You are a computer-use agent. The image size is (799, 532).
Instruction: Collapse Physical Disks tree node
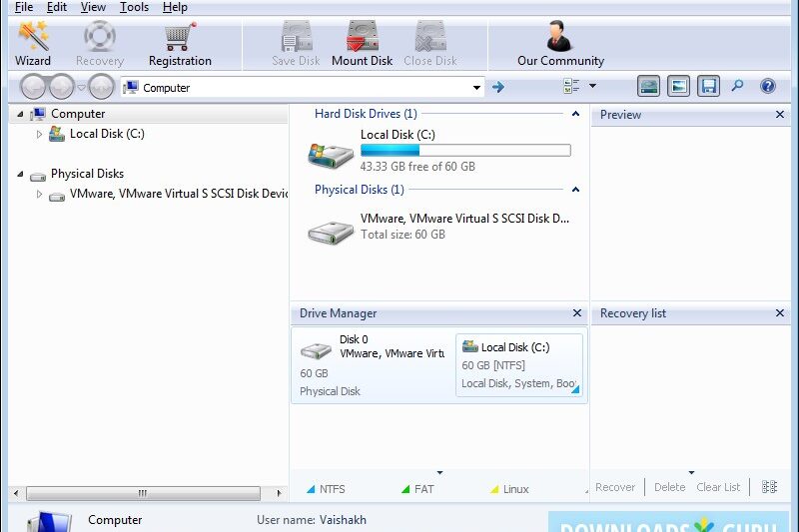click(20, 174)
